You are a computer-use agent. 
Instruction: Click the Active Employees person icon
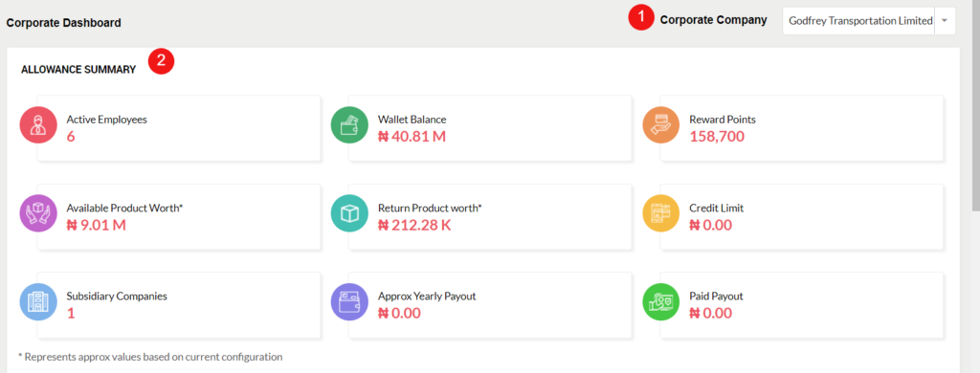38,125
